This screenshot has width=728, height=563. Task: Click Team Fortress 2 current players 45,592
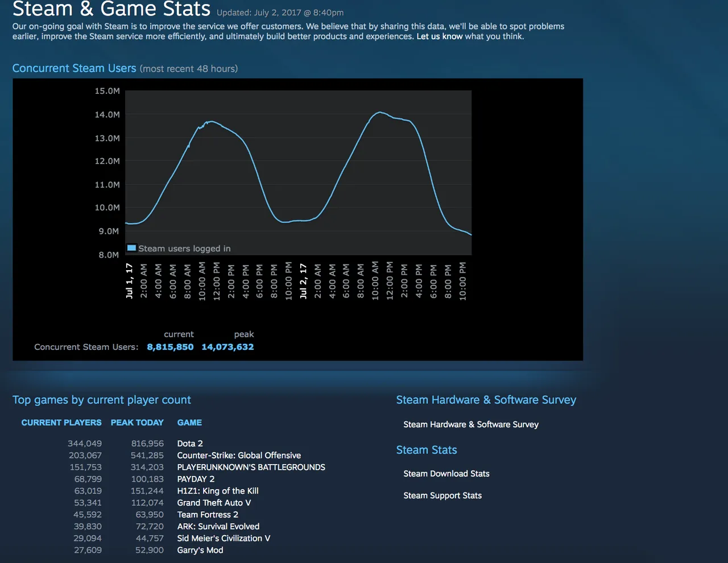88,515
